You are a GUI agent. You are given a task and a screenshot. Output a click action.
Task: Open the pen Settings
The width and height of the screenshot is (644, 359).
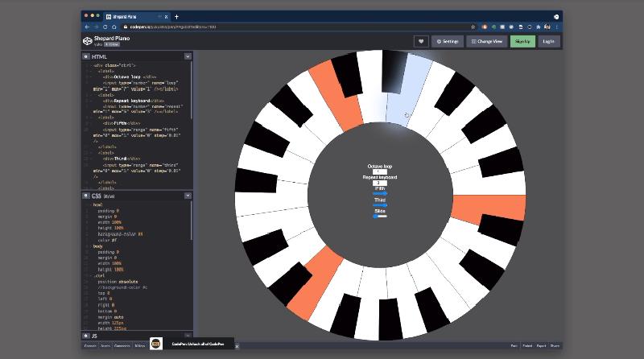pos(447,41)
